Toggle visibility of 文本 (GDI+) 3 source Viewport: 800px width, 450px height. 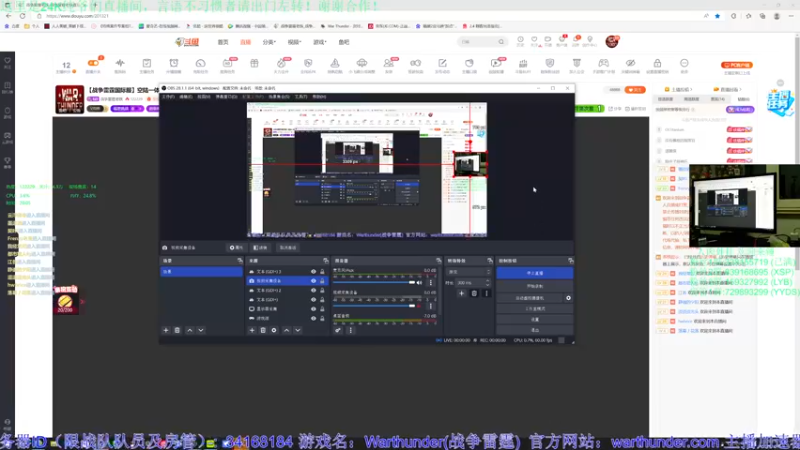pyautogui.click(x=313, y=272)
